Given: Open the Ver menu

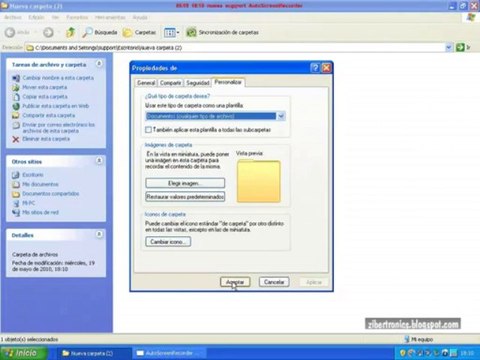Looking at the screenshot, I should point(55,17).
